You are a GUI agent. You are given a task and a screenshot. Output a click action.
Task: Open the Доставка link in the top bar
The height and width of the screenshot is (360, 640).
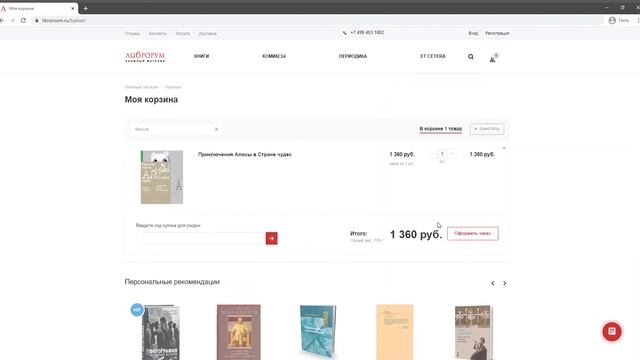point(208,33)
